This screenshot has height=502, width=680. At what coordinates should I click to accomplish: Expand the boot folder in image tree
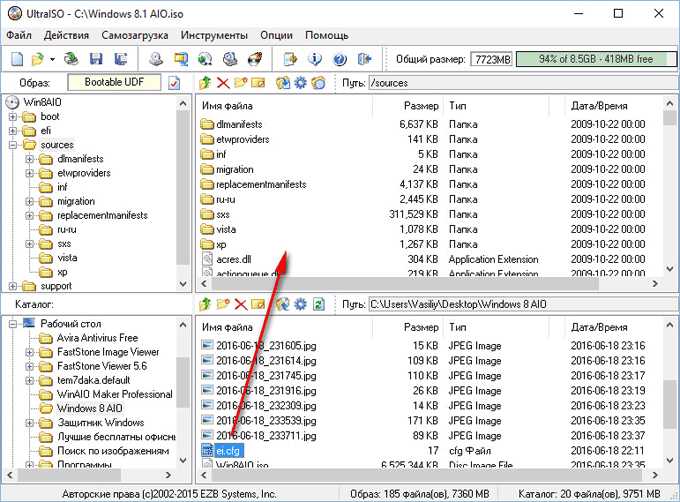point(13,117)
